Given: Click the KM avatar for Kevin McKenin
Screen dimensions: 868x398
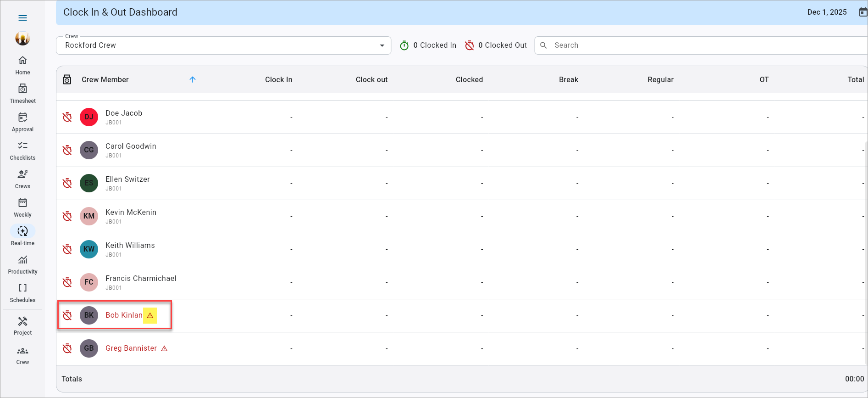Looking at the screenshot, I should click(x=89, y=216).
